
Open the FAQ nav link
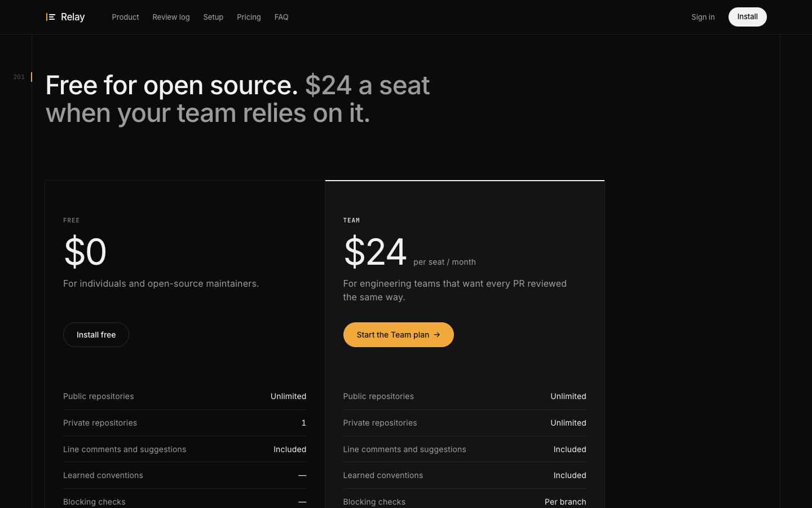click(281, 17)
